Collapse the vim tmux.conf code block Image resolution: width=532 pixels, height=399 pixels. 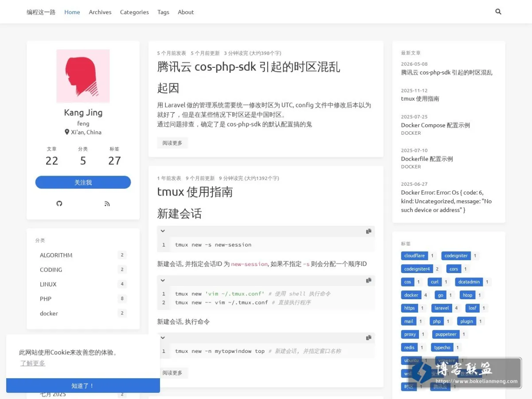pyautogui.click(x=163, y=280)
